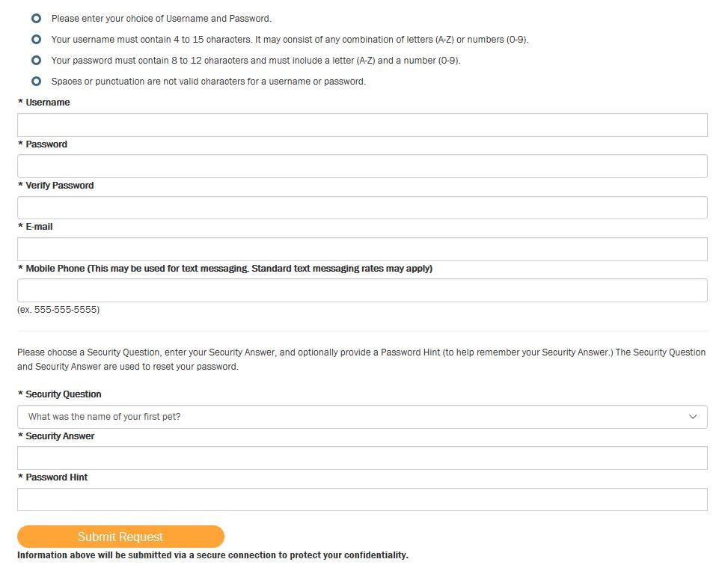Click the "* Security Question" label text

(60, 394)
